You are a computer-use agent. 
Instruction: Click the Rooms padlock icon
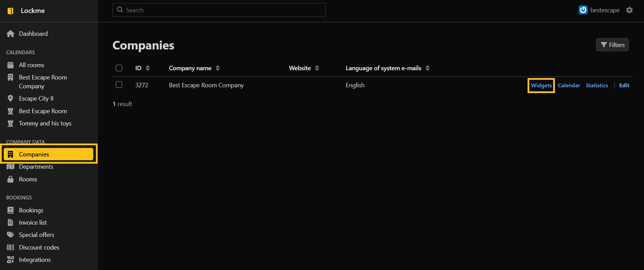pyautogui.click(x=11, y=179)
